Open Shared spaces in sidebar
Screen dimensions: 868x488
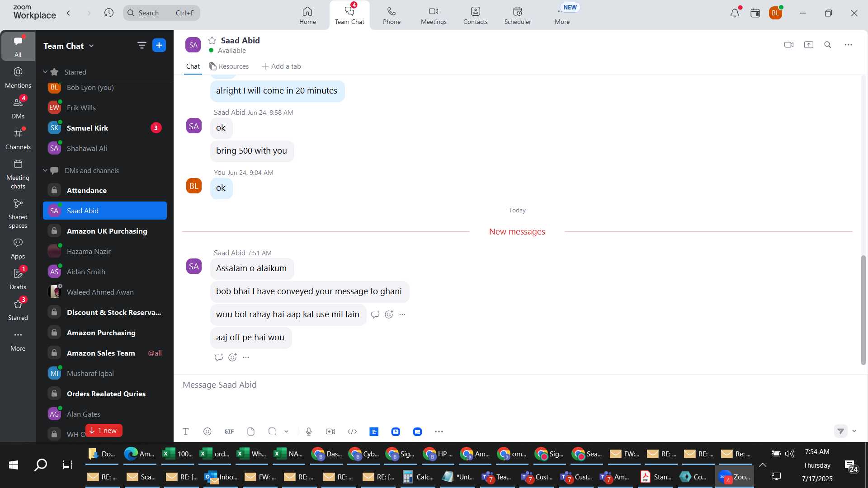click(x=18, y=214)
